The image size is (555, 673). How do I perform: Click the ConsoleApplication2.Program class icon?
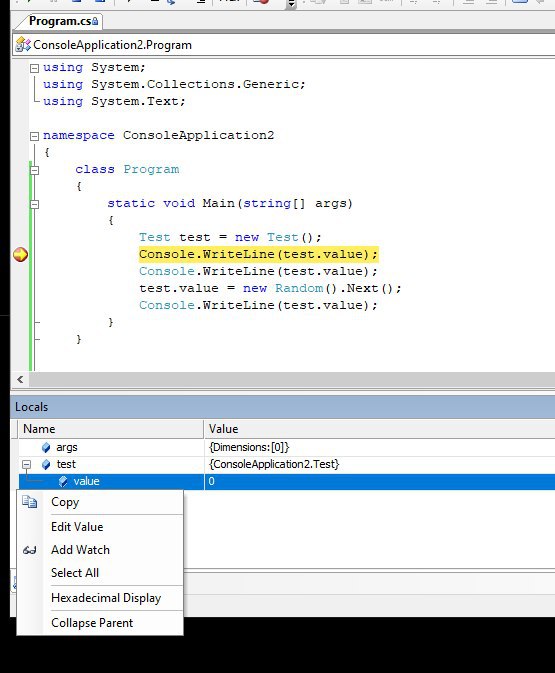click(x=23, y=45)
